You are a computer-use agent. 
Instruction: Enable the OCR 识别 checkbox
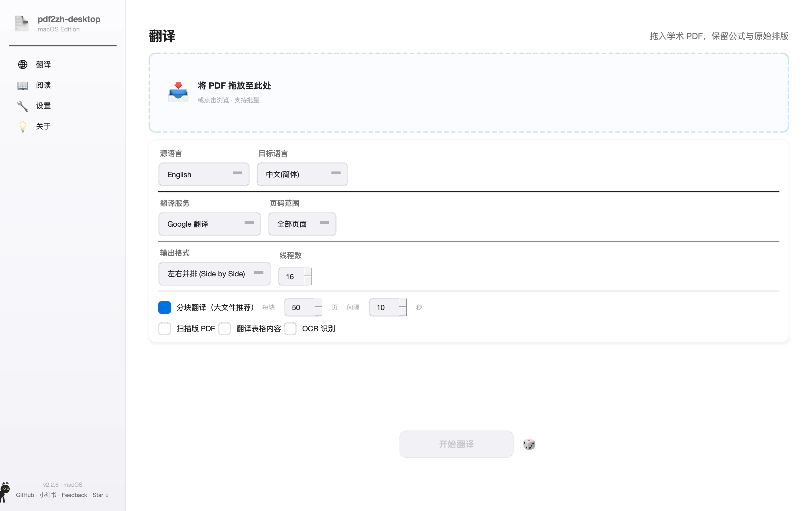click(x=290, y=329)
